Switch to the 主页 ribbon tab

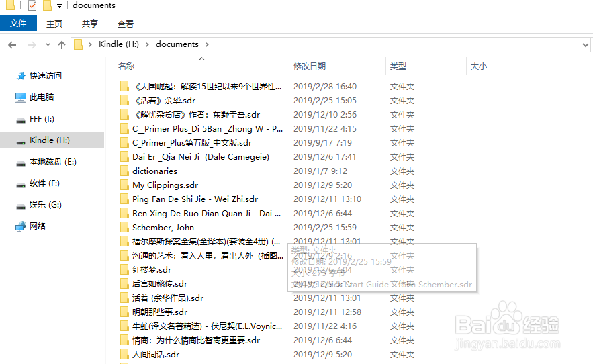(x=54, y=24)
